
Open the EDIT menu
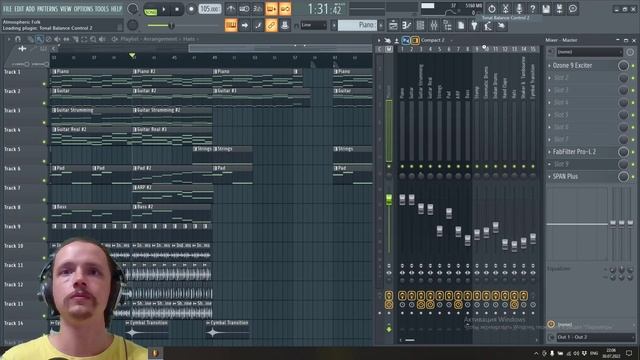click(19, 9)
